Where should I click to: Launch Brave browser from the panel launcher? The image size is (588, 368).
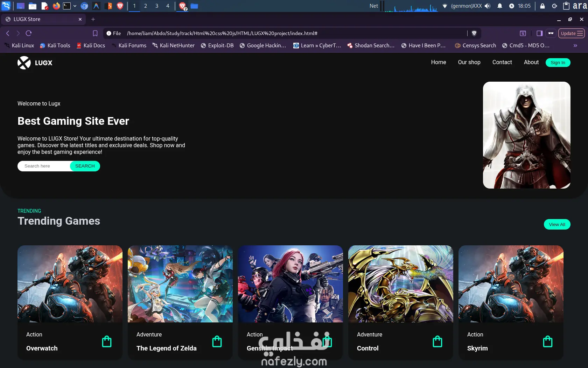point(120,6)
